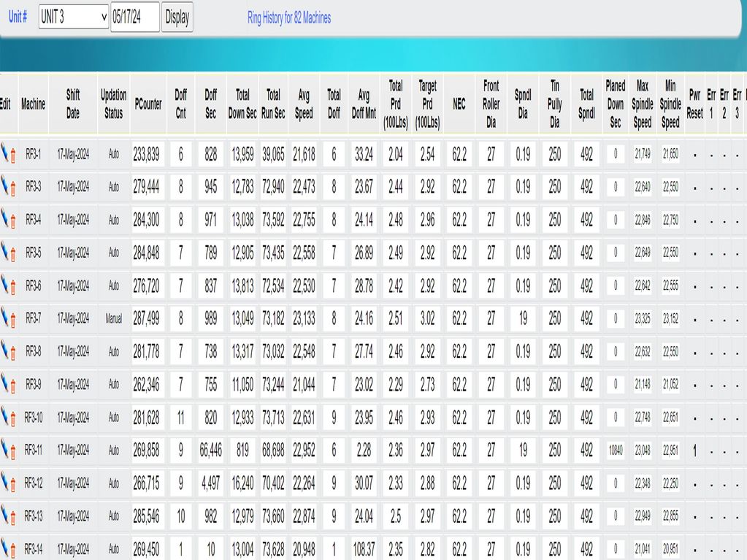Viewport: 747px width, 560px height.
Task: Delete RF3-12 record with its trash icon
Action: tap(13, 485)
